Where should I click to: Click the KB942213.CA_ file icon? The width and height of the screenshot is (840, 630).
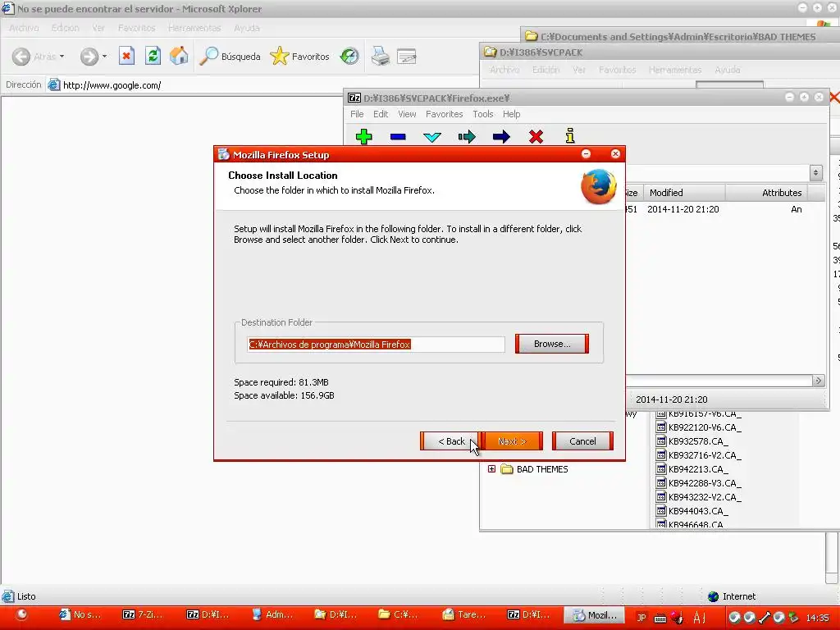coord(661,468)
